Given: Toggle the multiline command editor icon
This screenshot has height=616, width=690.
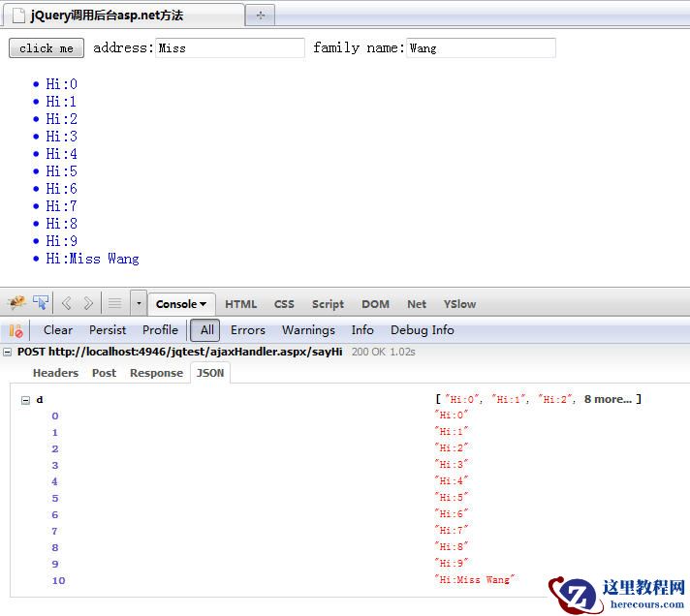Looking at the screenshot, I should (115, 303).
